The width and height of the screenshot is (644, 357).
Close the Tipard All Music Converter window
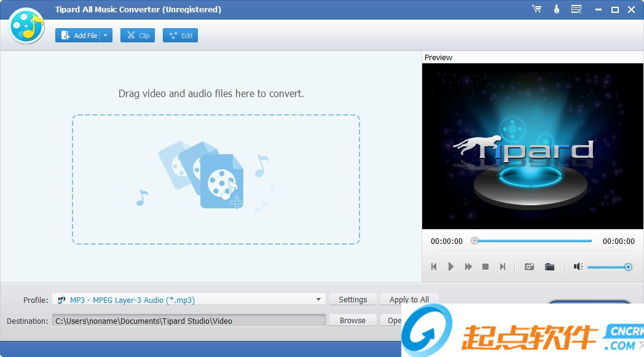pos(631,9)
